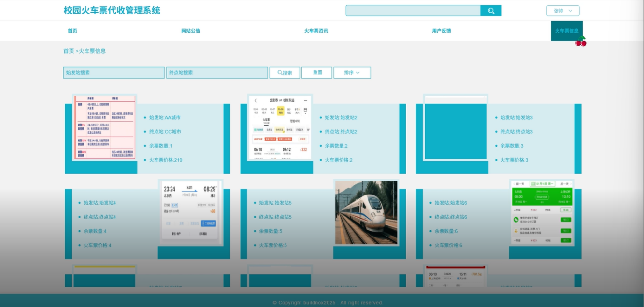Viewport: 644px width, 307px height.
Task: Click the copyright text in the footer
Action: click(x=328, y=303)
